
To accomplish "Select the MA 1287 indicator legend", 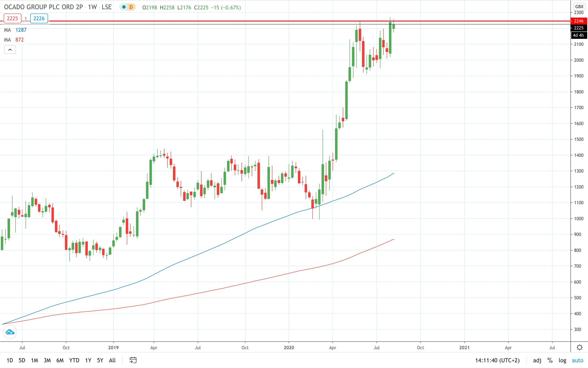I will [15, 30].
